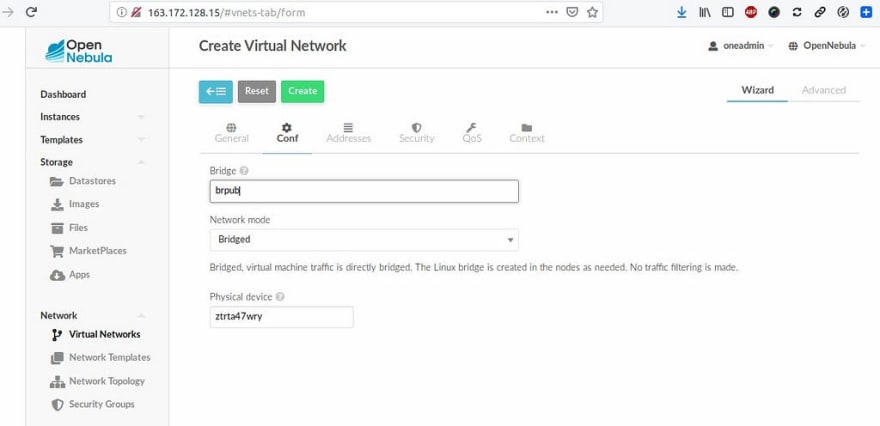Click the Bridge help question icon
Viewport: 880px width, 426px height.
point(244,171)
